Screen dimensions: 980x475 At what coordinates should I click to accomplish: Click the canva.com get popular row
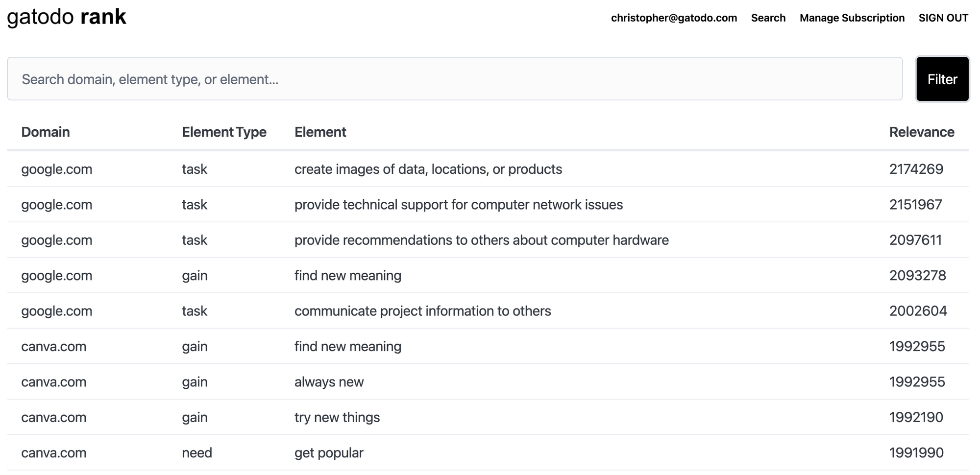(488, 453)
